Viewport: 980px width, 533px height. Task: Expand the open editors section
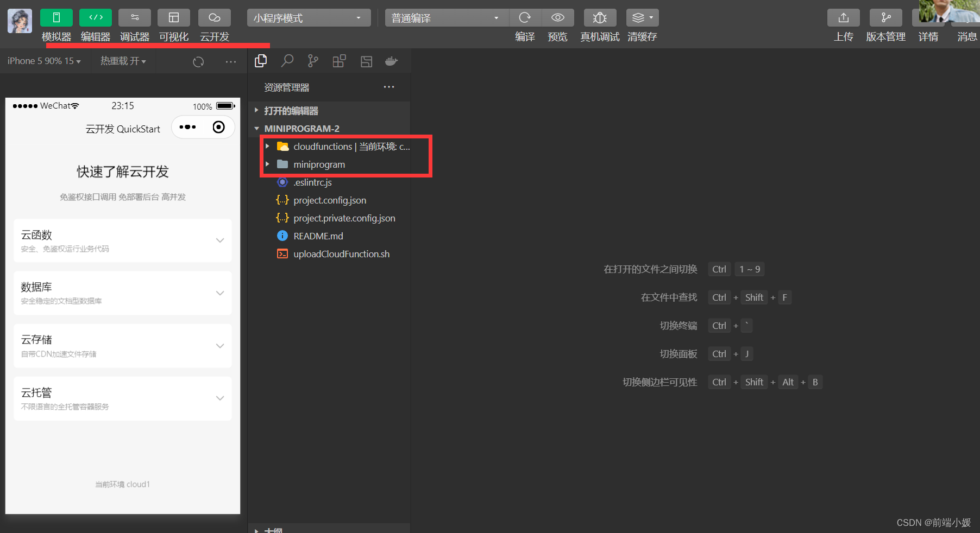pos(329,111)
